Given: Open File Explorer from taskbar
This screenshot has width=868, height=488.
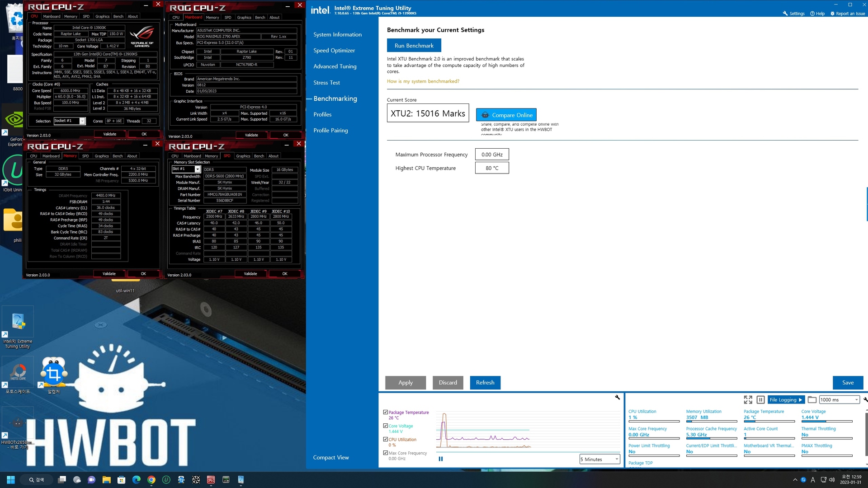Looking at the screenshot, I should pyautogui.click(x=106, y=479).
